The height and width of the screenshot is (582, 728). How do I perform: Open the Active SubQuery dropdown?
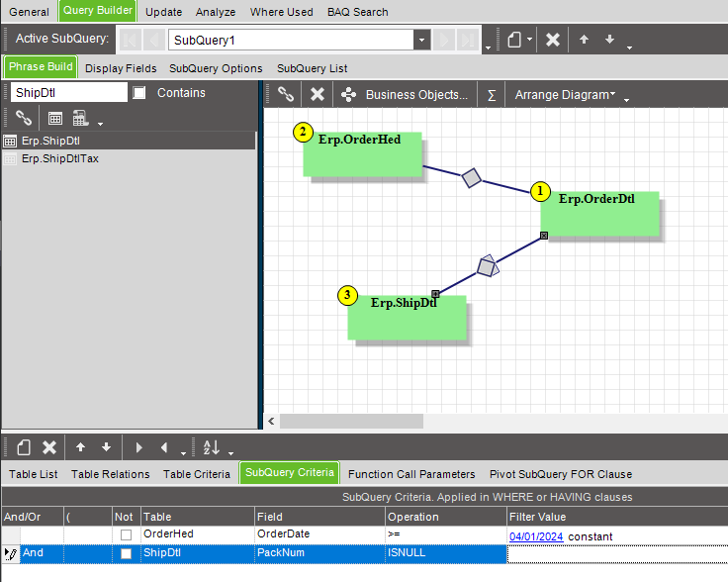[x=422, y=41]
